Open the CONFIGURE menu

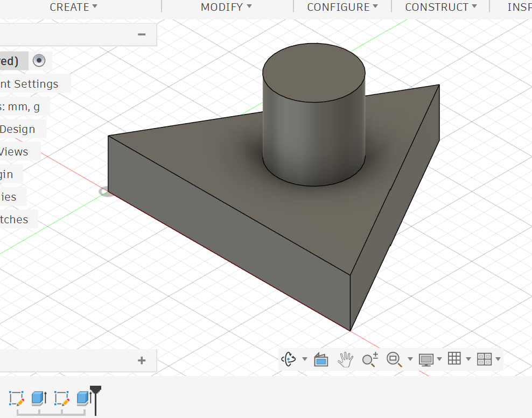click(342, 7)
